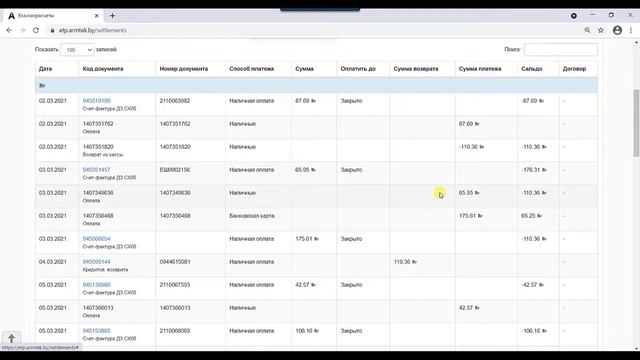Viewport: 640px width, 360px height.
Task: Click the -176.31 balance value
Action: 534,169
